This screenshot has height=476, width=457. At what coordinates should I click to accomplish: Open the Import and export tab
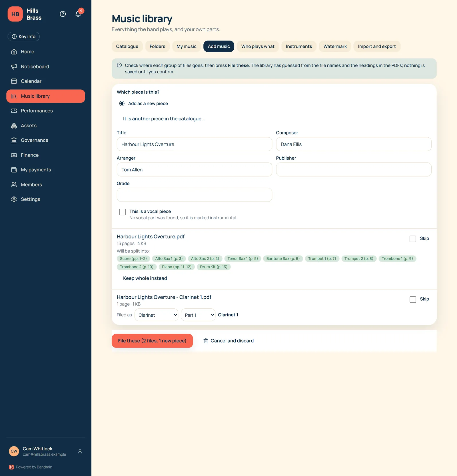(377, 46)
